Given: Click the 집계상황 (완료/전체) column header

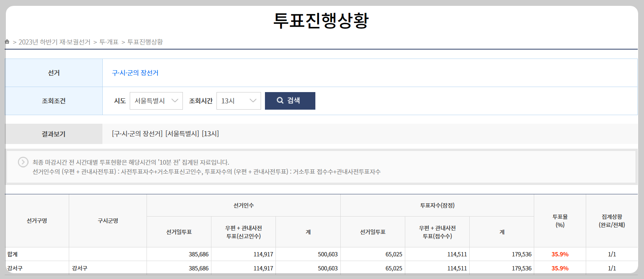Looking at the screenshot, I should coord(612,221).
